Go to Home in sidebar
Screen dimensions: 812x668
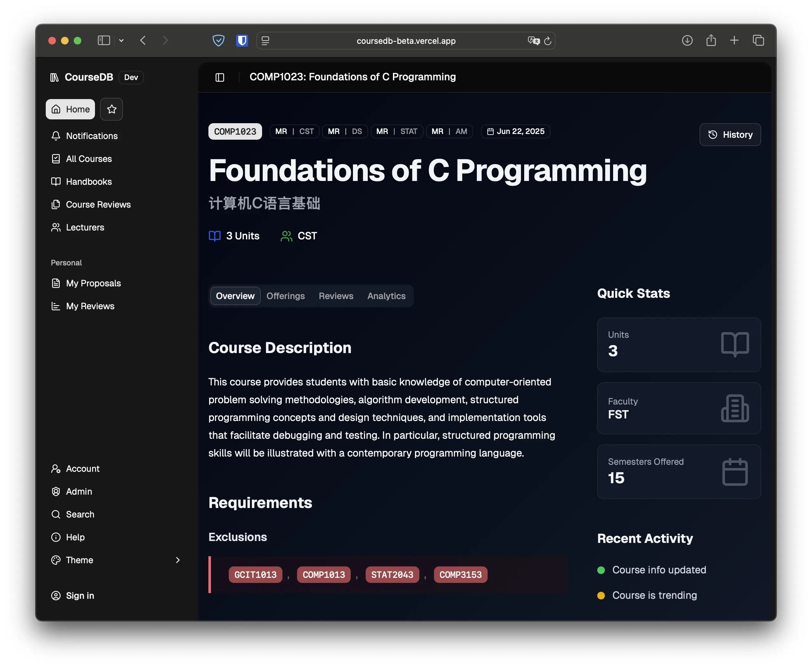pyautogui.click(x=71, y=109)
